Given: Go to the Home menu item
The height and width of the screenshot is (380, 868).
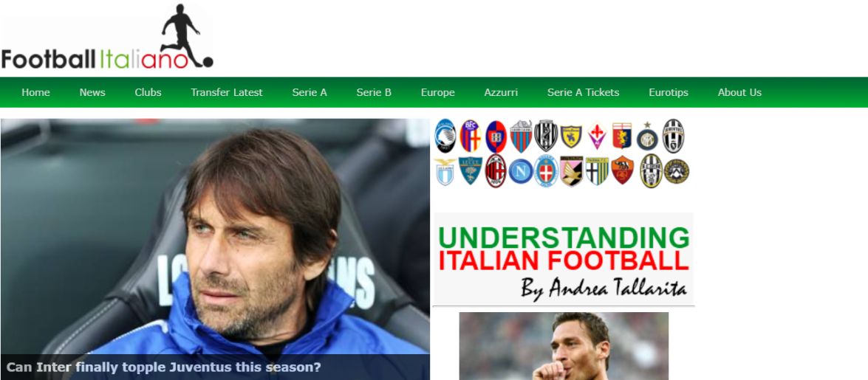Looking at the screenshot, I should tap(35, 92).
